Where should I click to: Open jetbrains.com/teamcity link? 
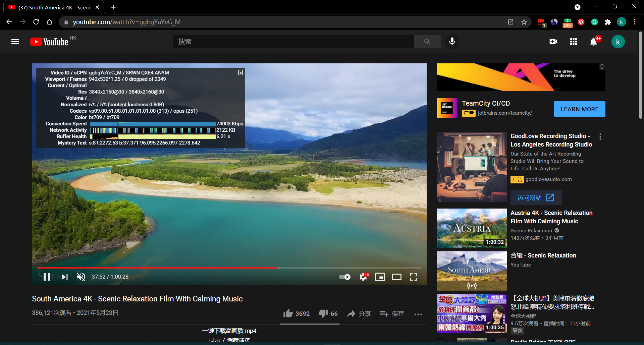click(x=505, y=113)
